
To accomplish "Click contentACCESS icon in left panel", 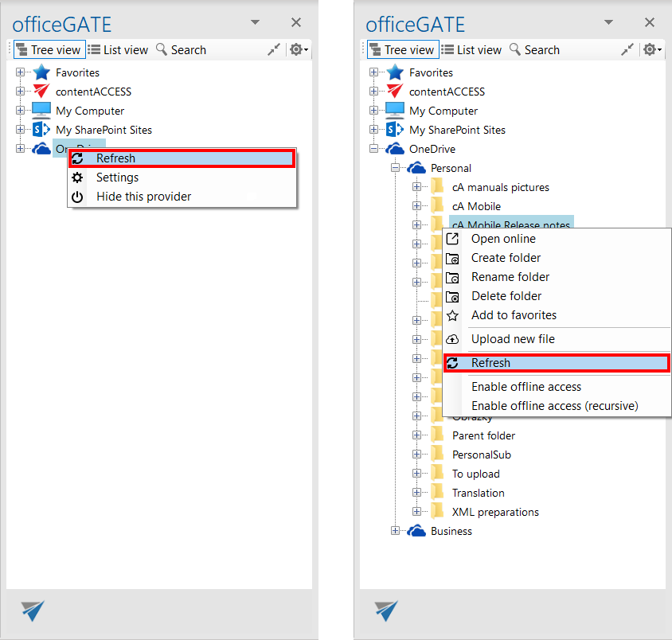I will 41,92.
